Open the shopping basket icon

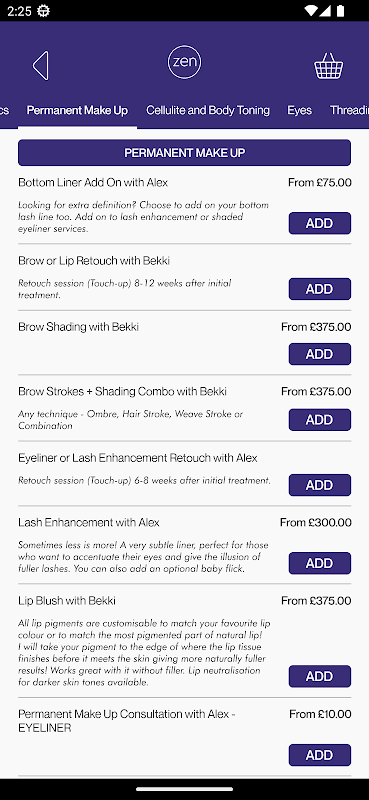[x=328, y=66]
